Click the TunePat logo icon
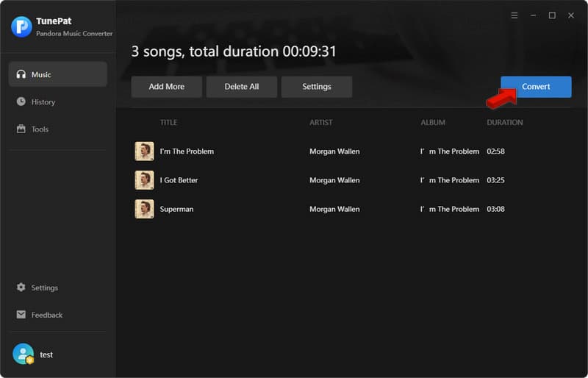Viewport: 588px width, 378px height. (x=21, y=26)
